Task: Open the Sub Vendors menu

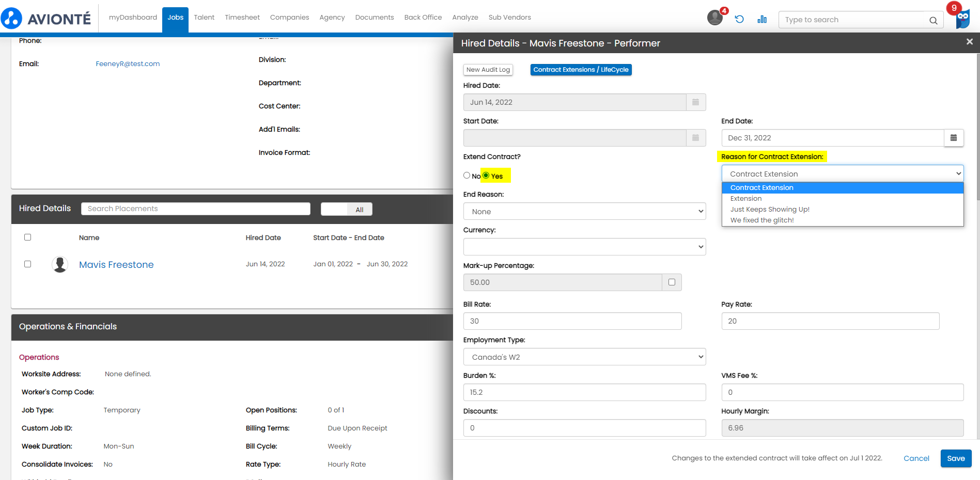Action: [510, 18]
